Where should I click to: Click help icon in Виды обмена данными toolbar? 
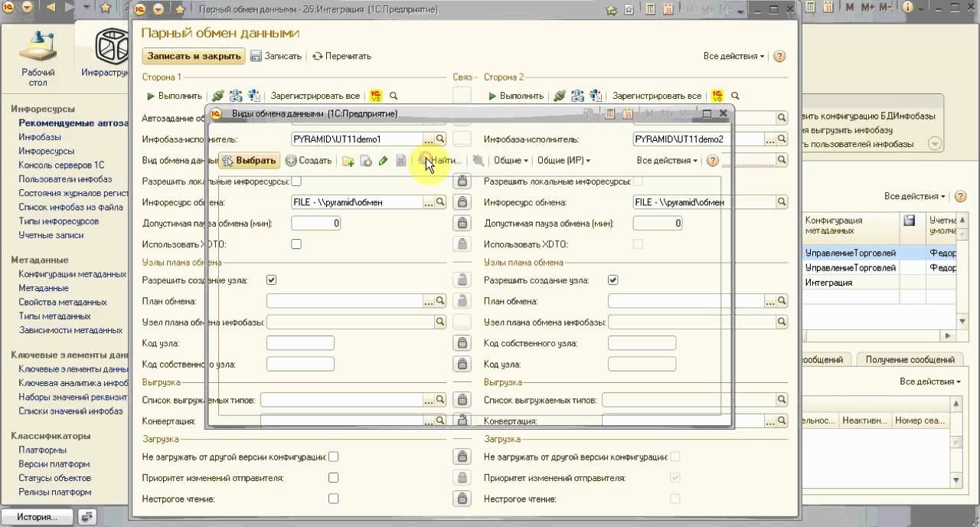713,160
